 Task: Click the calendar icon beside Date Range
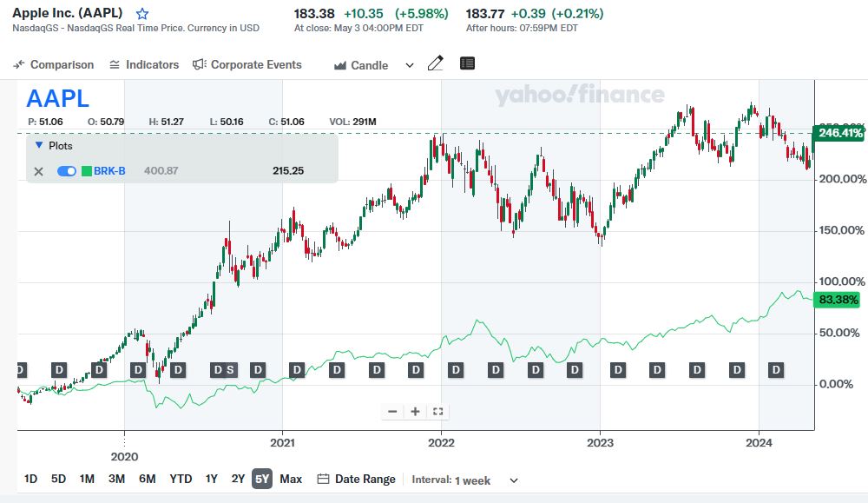click(323, 480)
